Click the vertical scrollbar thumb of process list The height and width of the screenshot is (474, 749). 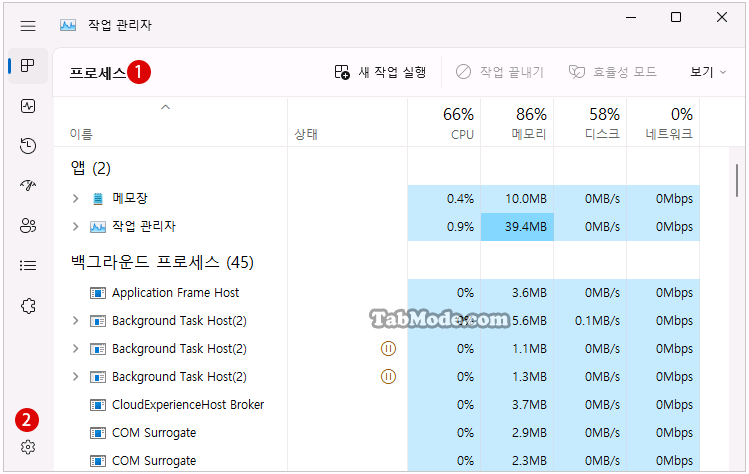737,180
